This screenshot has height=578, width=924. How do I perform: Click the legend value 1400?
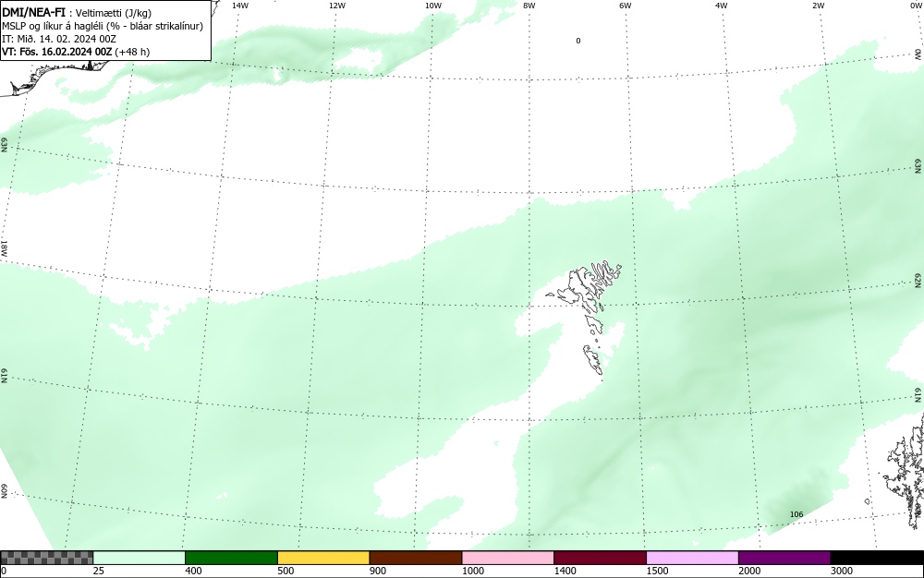point(565,571)
